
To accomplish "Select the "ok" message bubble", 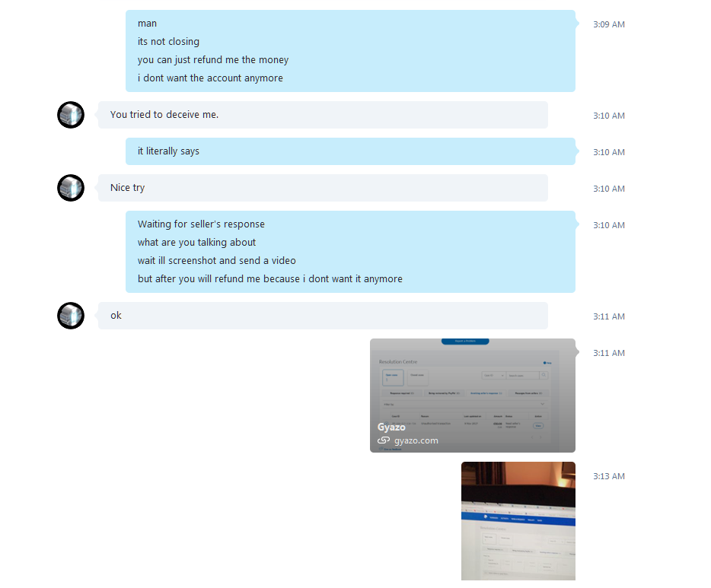I will point(323,316).
